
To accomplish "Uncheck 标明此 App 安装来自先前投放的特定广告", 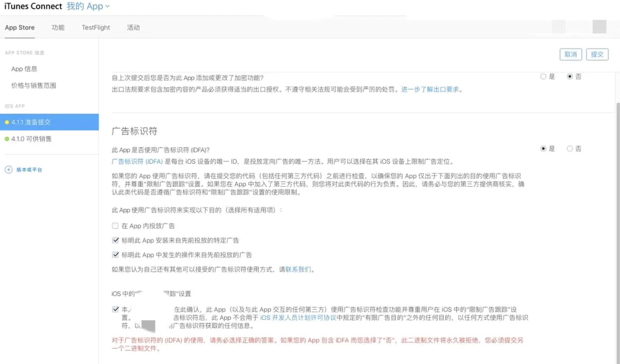I will click(115, 240).
